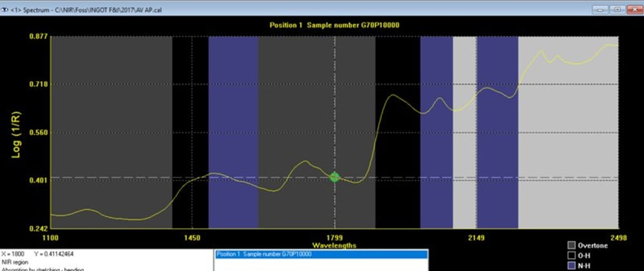
Task: Click the 'Overtone' legend label
Action: pyautogui.click(x=592, y=246)
